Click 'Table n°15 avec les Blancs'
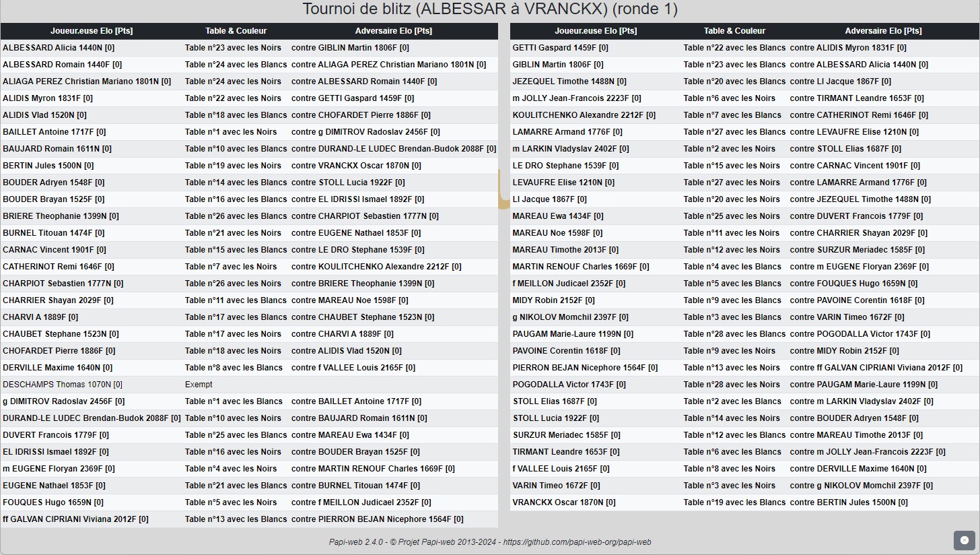 coord(236,250)
